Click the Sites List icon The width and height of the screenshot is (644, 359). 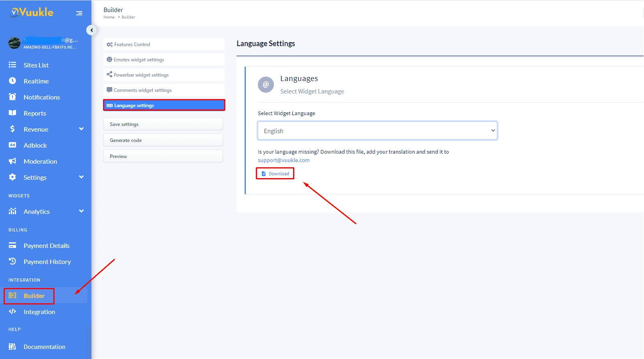click(12, 65)
